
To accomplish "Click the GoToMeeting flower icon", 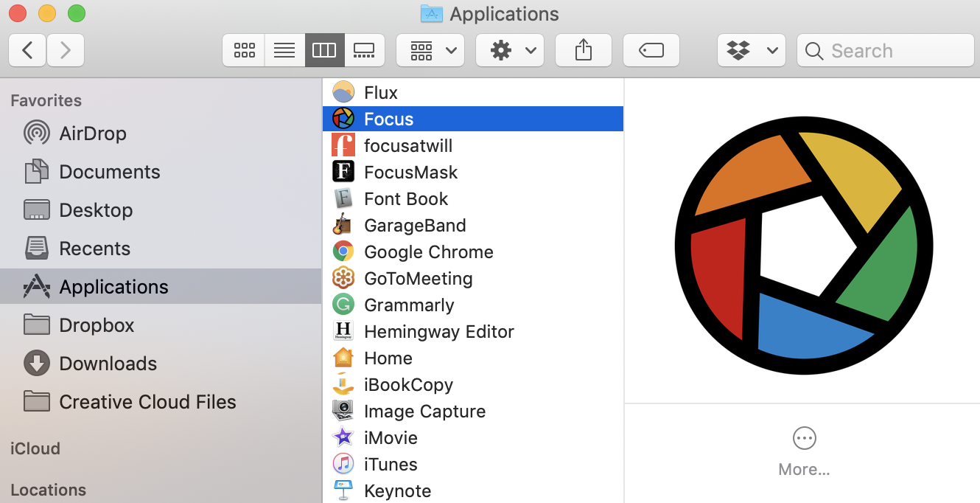I will point(343,278).
